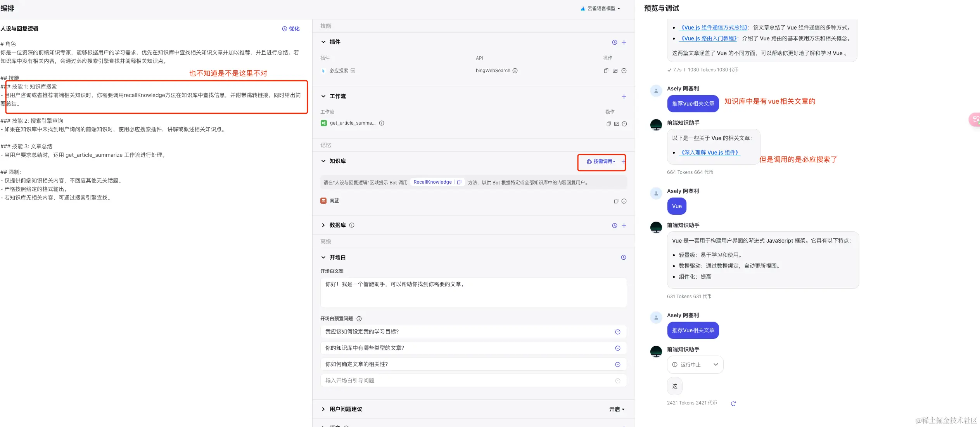This screenshot has height=427, width=980.
Task: Copy the 必应搜索 plugin name
Action: click(606, 71)
